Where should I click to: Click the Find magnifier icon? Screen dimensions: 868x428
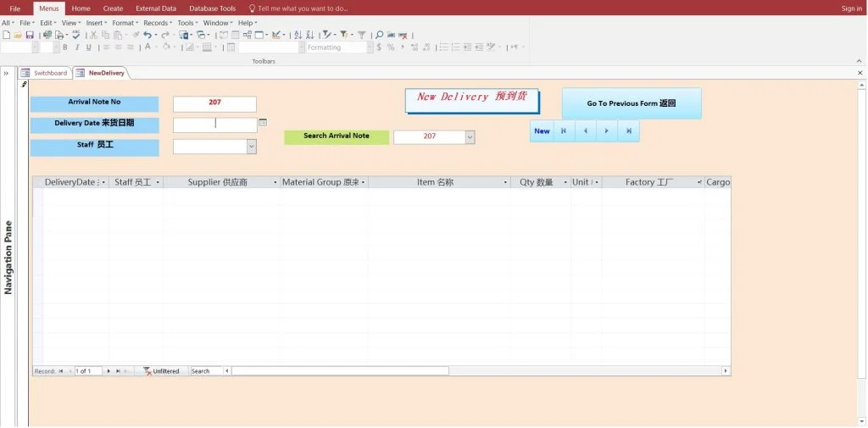(379, 35)
